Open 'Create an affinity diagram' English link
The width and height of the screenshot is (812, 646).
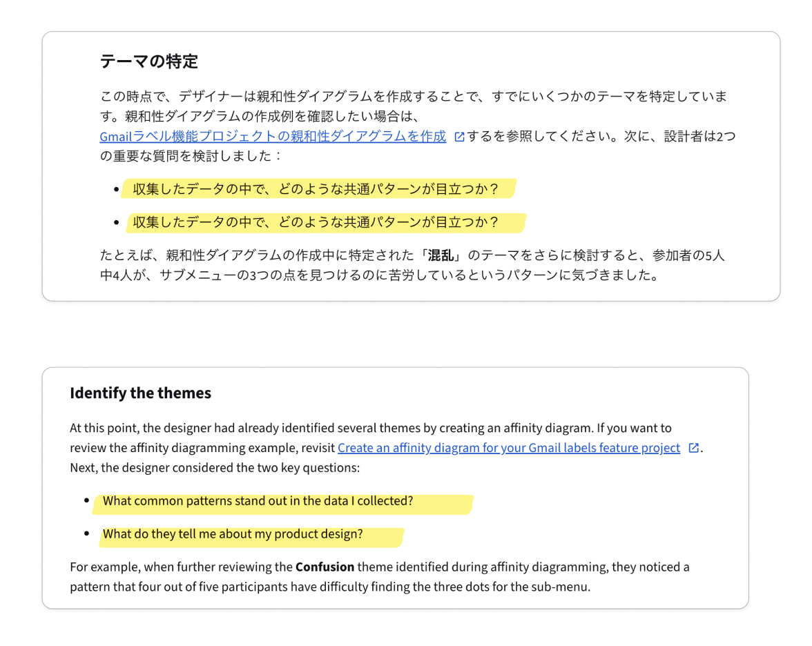point(509,448)
